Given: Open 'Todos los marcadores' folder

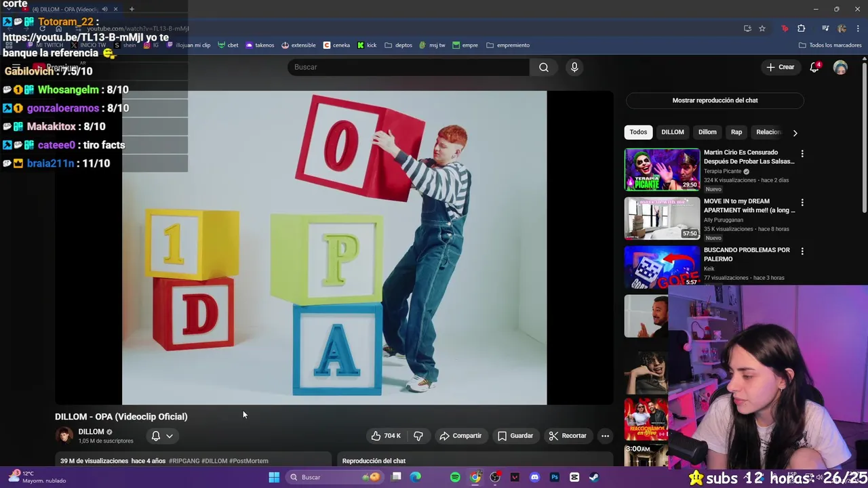Looking at the screenshot, I should click(x=830, y=45).
